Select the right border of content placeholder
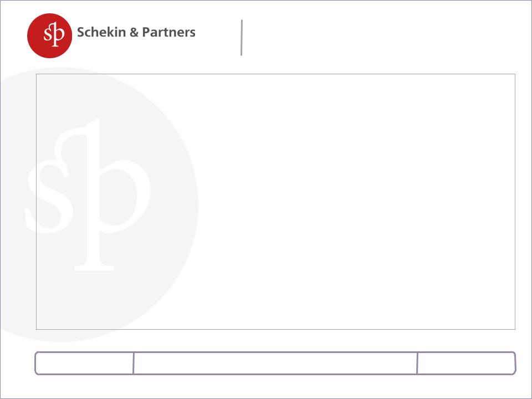532x399 pixels. tap(515, 202)
